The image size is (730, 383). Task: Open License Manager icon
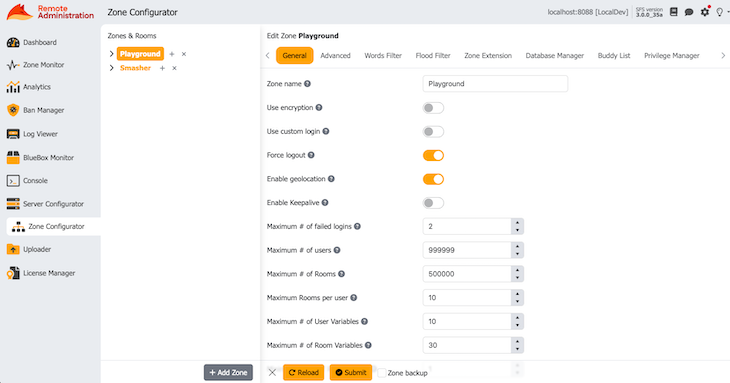point(13,273)
